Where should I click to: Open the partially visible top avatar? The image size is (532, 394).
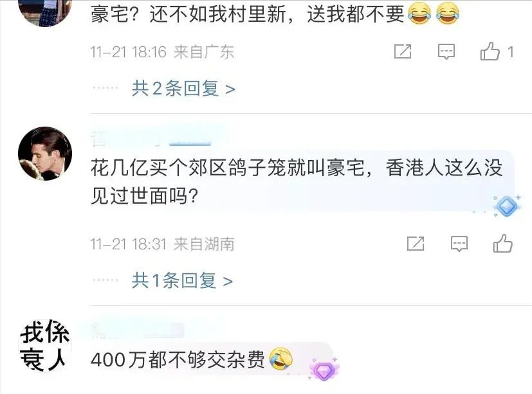click(x=45, y=13)
